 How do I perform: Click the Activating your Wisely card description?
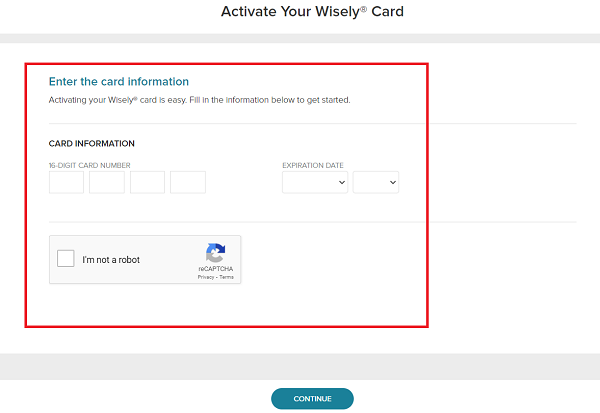pyautogui.click(x=199, y=100)
